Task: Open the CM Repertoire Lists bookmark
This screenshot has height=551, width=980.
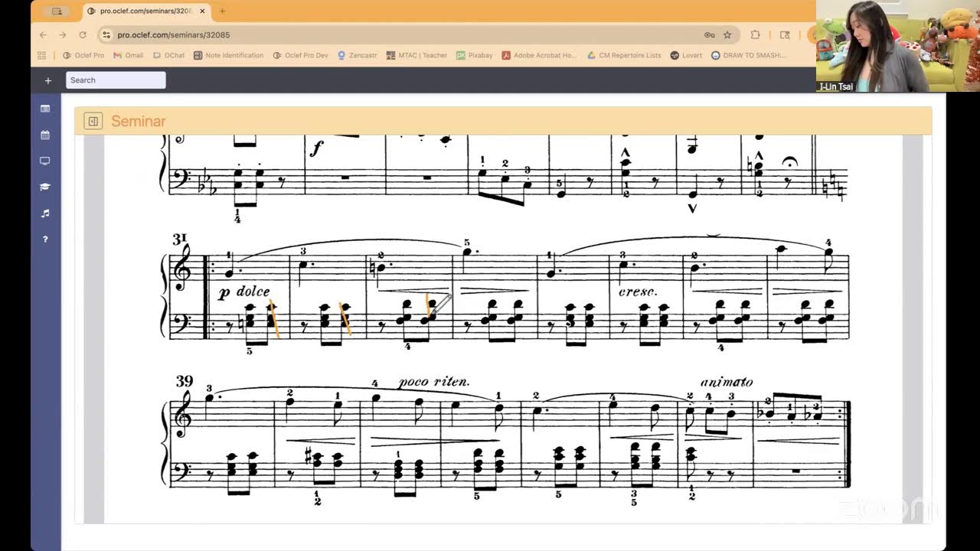Action: [x=624, y=55]
